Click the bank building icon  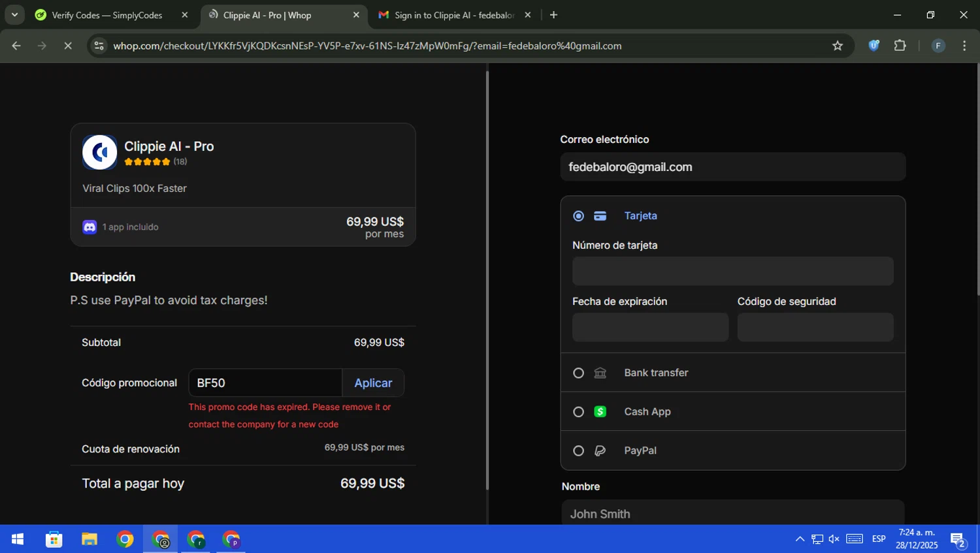point(600,373)
